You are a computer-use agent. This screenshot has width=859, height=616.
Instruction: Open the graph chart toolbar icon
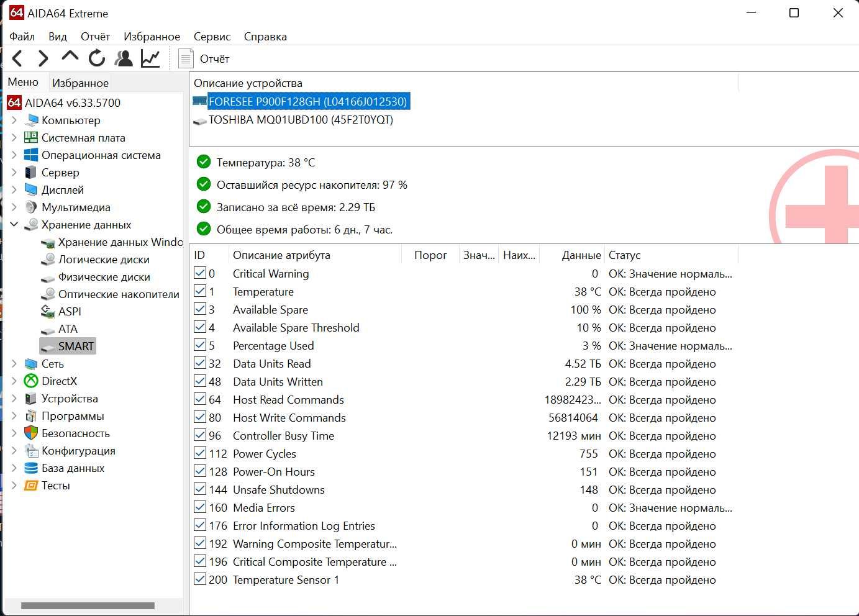[x=150, y=58]
